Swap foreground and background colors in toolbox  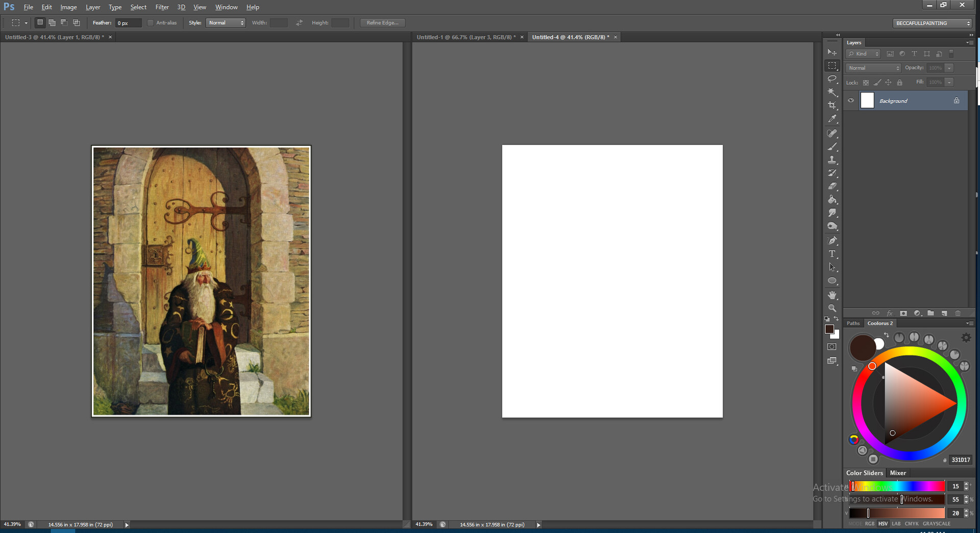[836, 319]
